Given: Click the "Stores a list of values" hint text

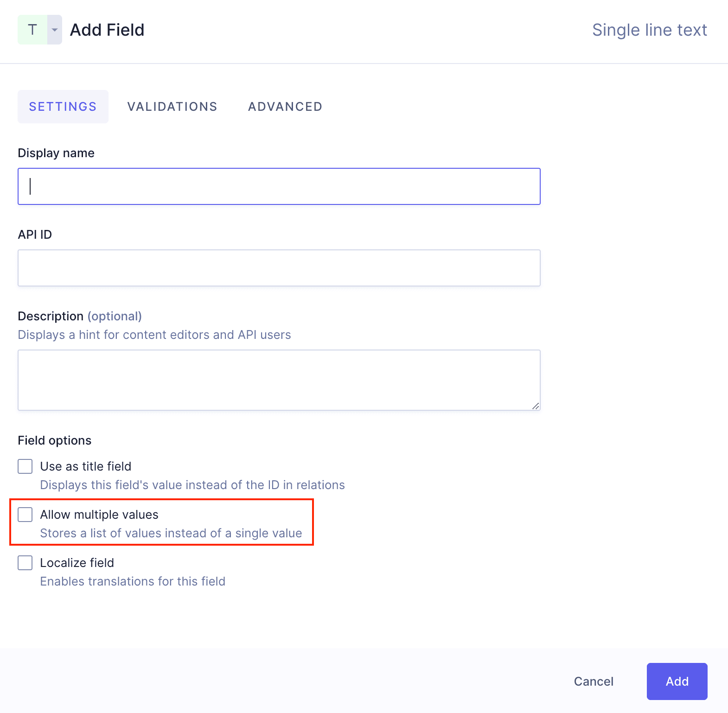Looking at the screenshot, I should (171, 533).
